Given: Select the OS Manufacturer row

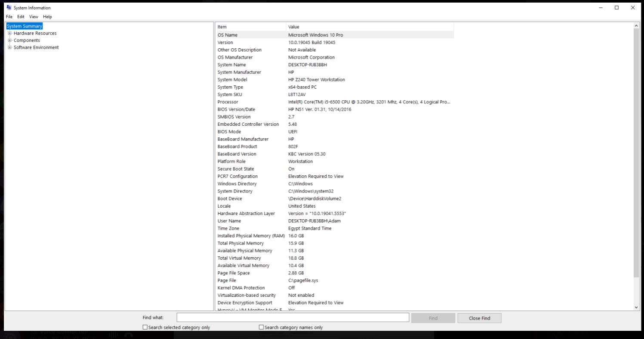Looking at the screenshot, I should click(x=335, y=57).
